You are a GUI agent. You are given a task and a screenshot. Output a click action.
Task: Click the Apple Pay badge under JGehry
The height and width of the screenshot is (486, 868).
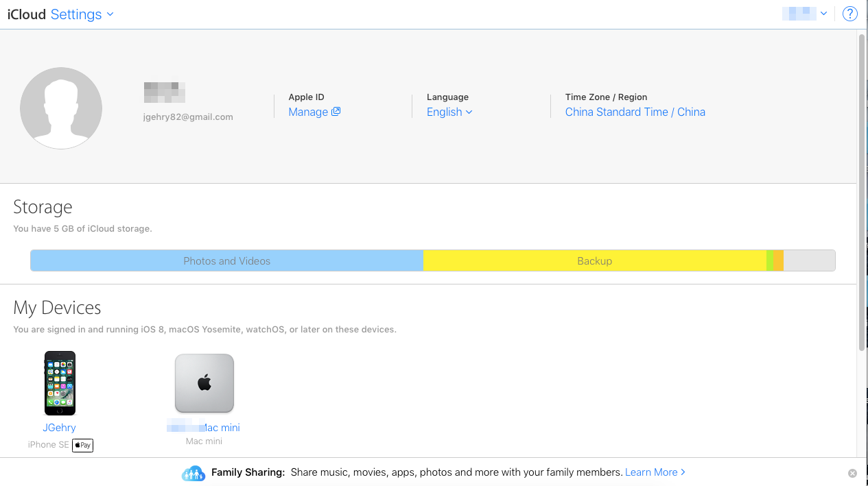click(82, 445)
